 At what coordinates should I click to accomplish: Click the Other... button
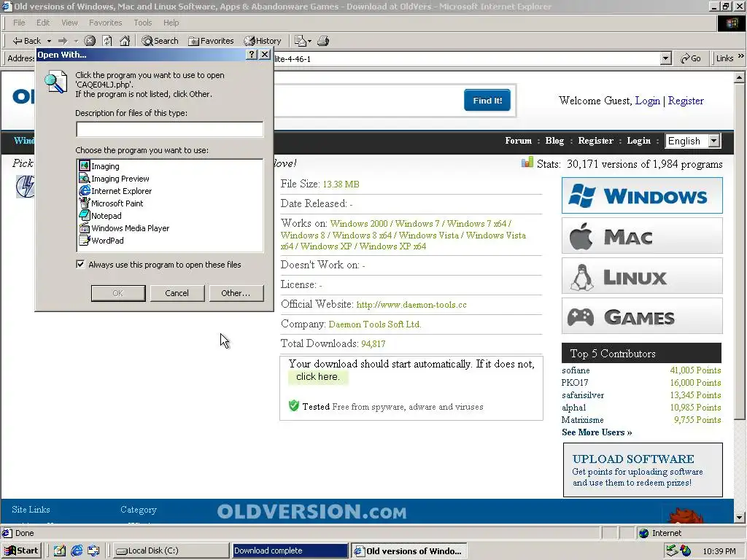click(x=236, y=293)
